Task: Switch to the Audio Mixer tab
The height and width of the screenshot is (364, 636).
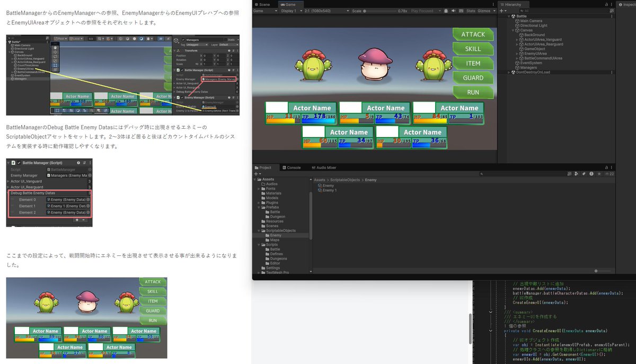Action: click(x=323, y=167)
